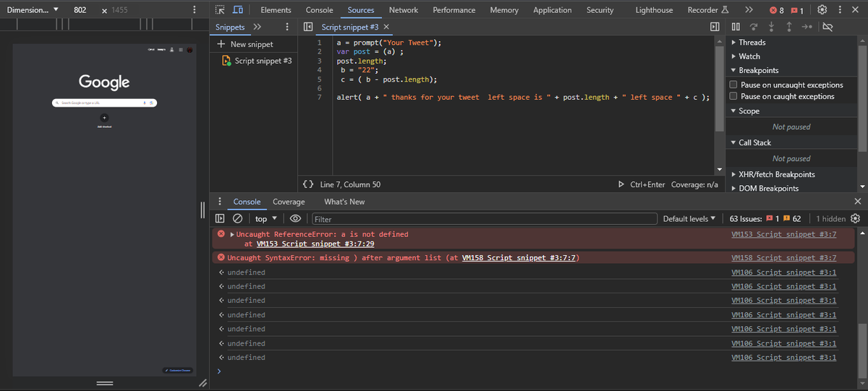Click the issues count badge next to errors

(x=797, y=10)
